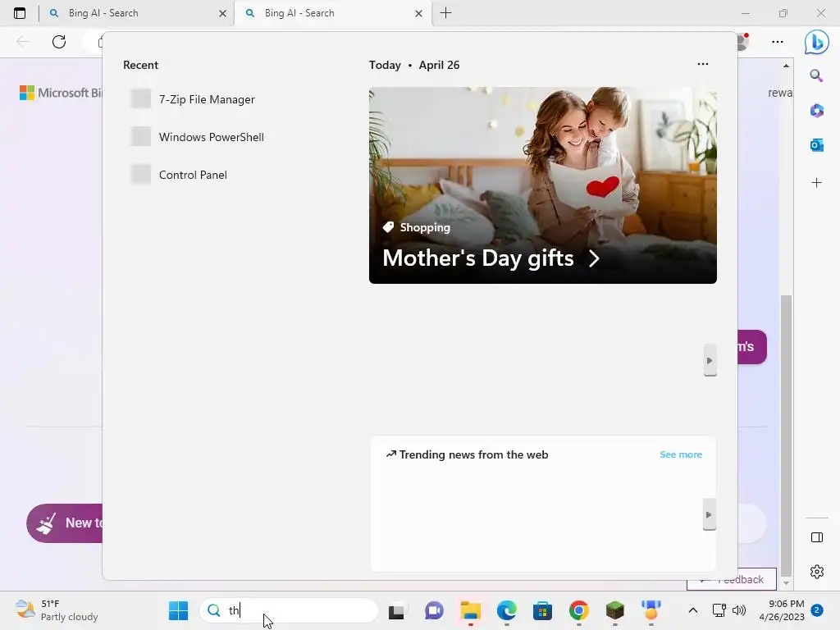The height and width of the screenshot is (630, 840).
Task: Open the volume speaker tray icon
Action: click(x=739, y=610)
